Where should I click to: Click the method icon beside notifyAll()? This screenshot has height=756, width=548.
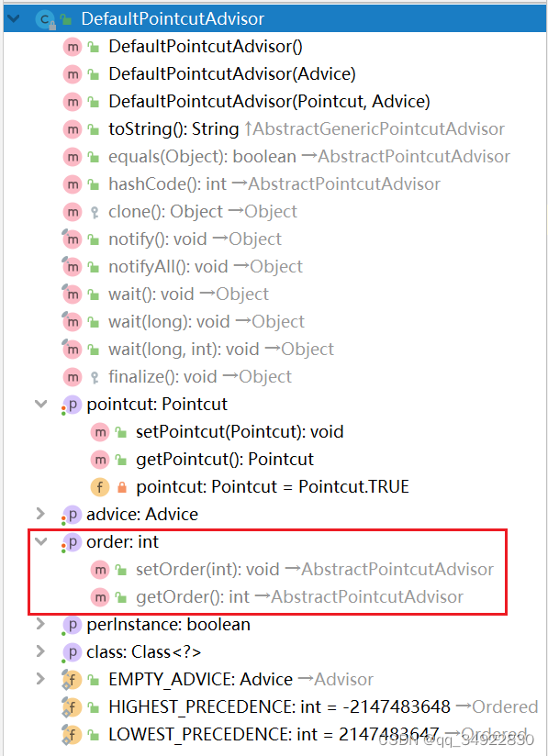point(72,267)
